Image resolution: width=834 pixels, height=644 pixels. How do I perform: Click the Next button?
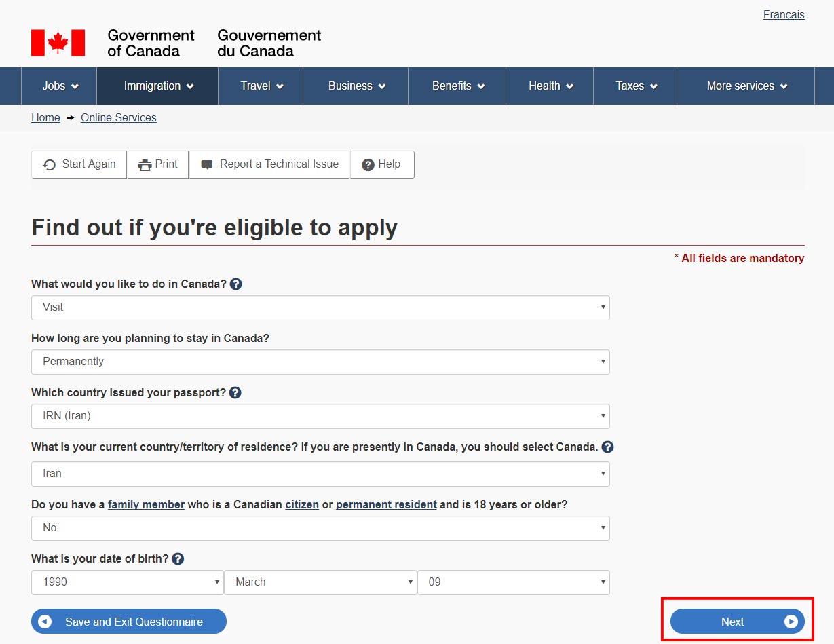[x=737, y=622]
